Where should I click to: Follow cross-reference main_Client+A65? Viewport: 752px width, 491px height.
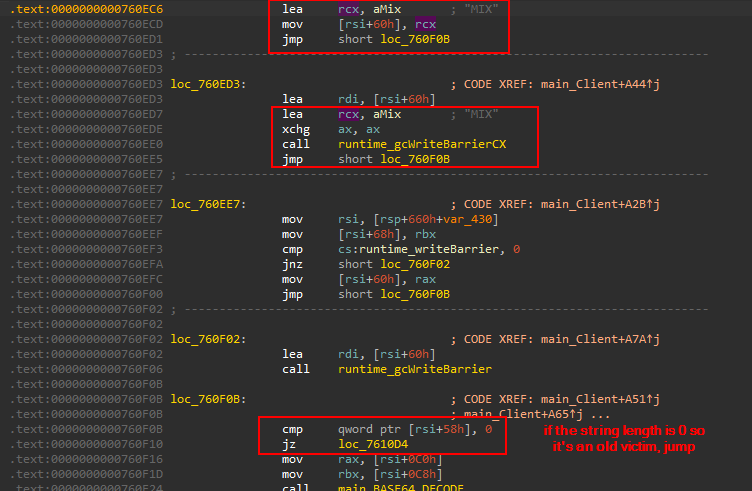coord(523,414)
